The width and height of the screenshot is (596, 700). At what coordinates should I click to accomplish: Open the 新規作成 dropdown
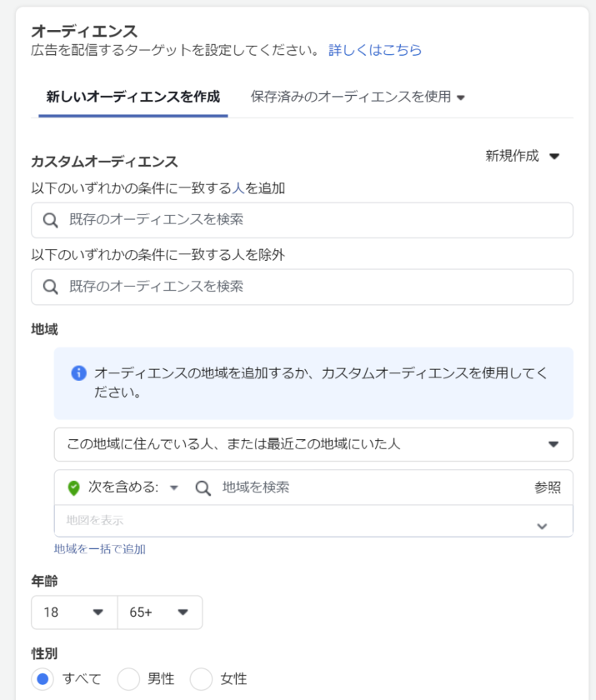point(522,156)
